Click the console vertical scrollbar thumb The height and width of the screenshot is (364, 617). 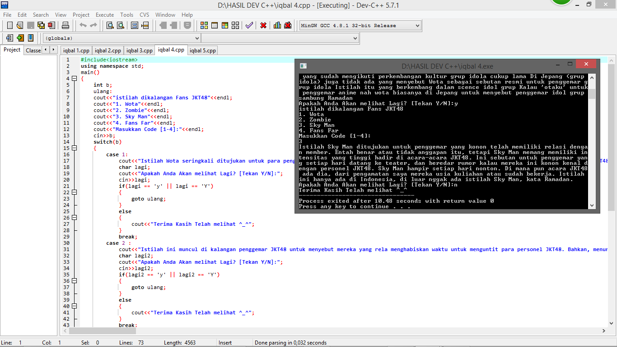click(592, 93)
